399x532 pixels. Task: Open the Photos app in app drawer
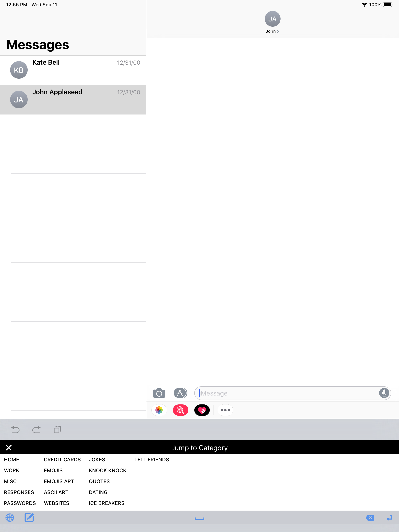(x=159, y=410)
